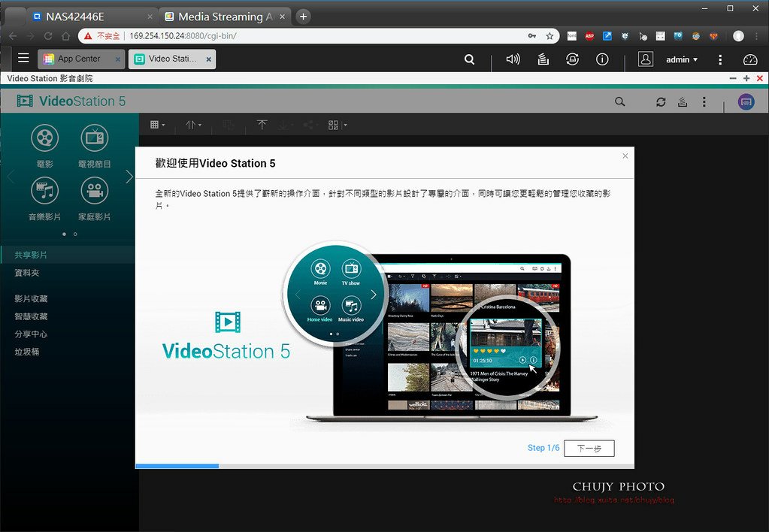Click the QTS user account icon
Viewport: 769px width, 532px height.
[x=646, y=59]
